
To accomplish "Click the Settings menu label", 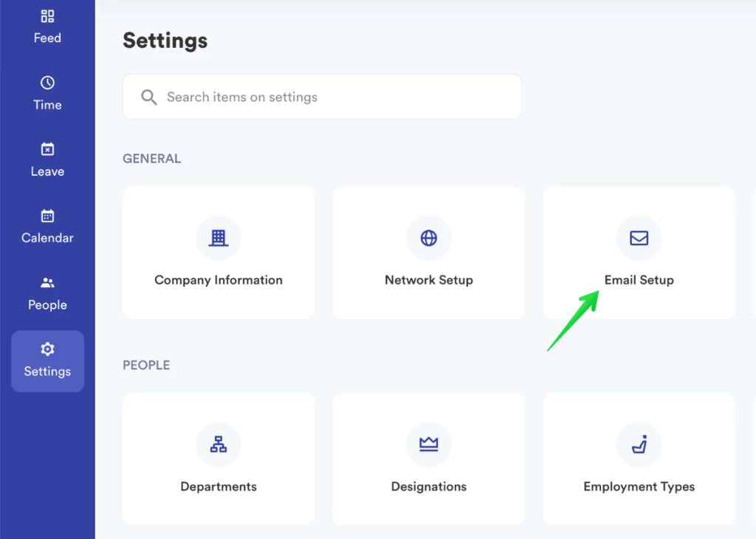I will click(47, 371).
